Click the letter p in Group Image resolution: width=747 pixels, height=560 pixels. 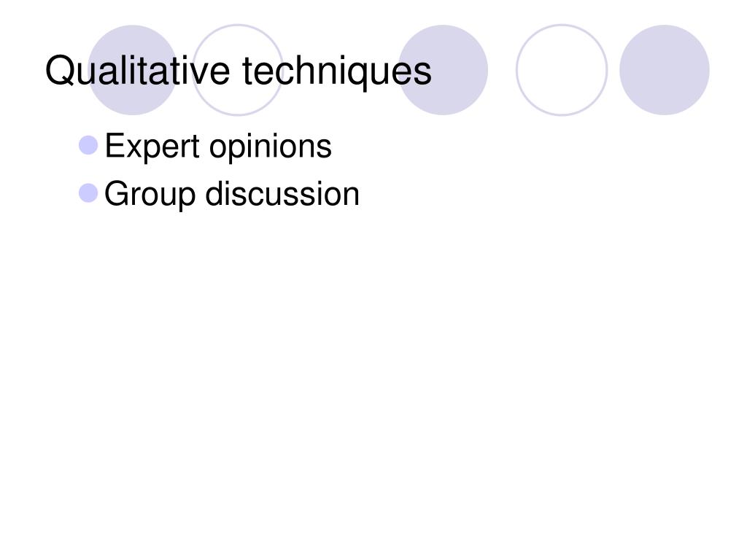(x=187, y=198)
